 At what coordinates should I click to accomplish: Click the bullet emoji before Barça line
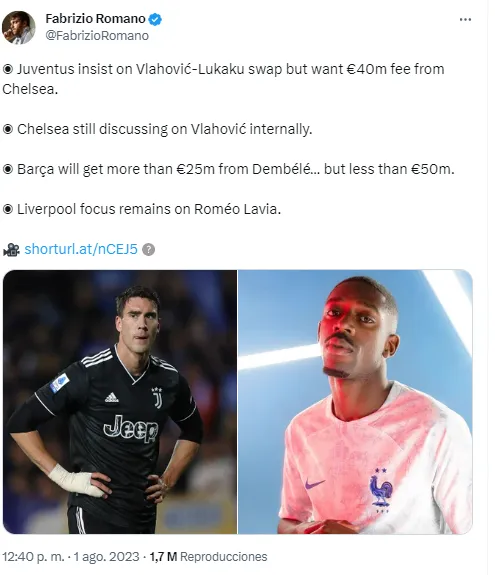(x=8, y=169)
